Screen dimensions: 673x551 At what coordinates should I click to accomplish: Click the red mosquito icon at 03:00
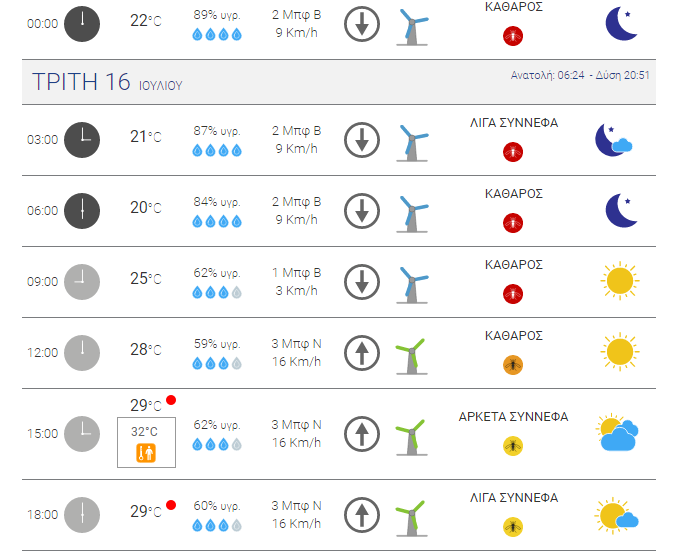[513, 152]
